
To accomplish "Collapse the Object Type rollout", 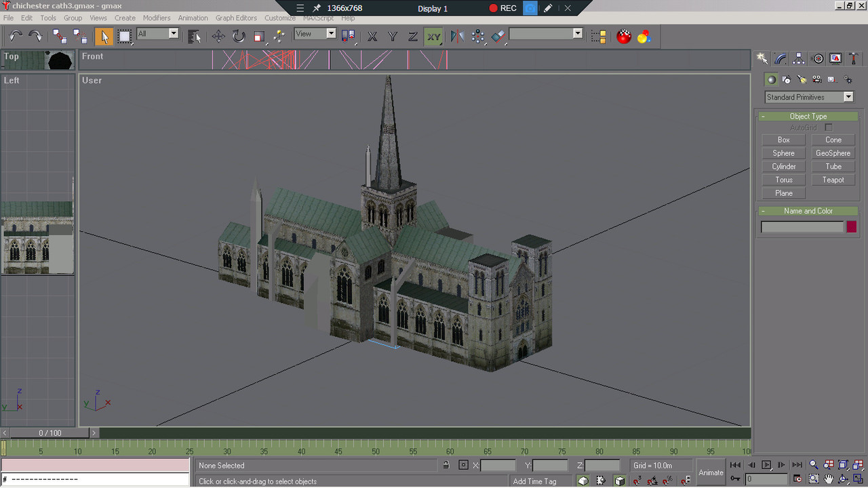I will (808, 117).
